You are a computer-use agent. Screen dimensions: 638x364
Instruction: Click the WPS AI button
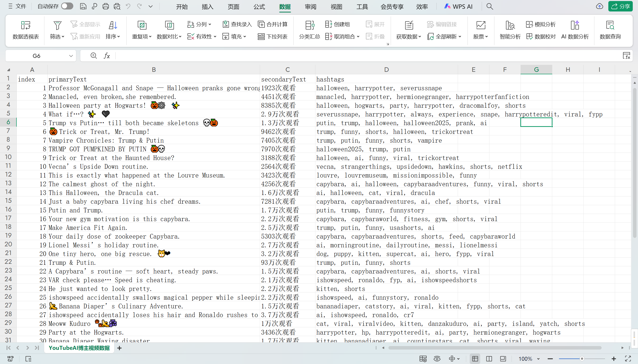tap(458, 6)
